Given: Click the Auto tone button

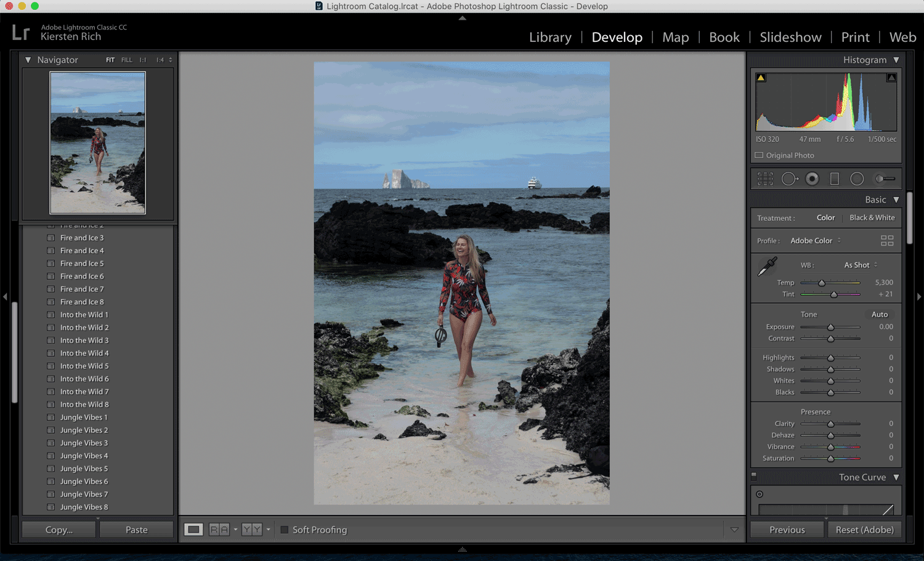Looking at the screenshot, I should [880, 315].
